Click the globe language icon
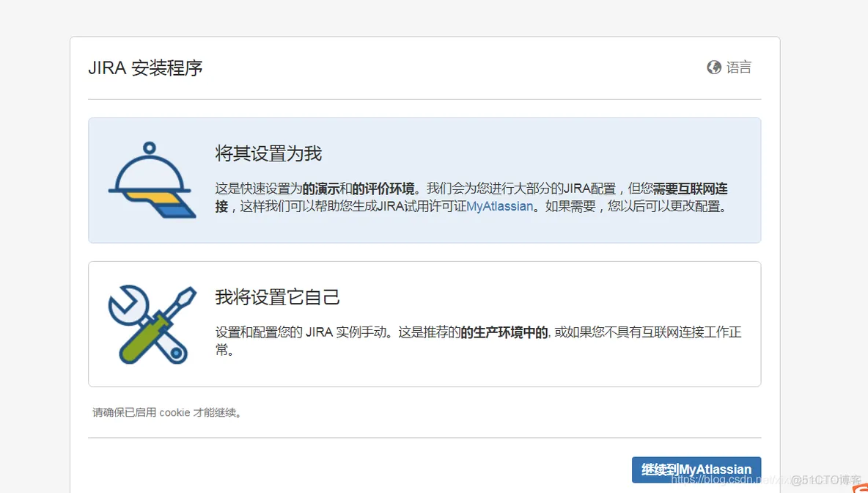The image size is (868, 493). coord(713,67)
